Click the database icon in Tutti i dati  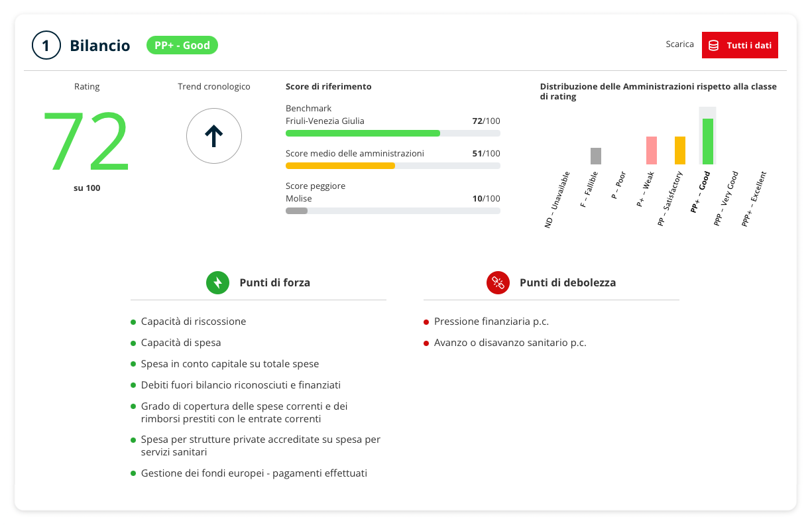[x=714, y=45]
